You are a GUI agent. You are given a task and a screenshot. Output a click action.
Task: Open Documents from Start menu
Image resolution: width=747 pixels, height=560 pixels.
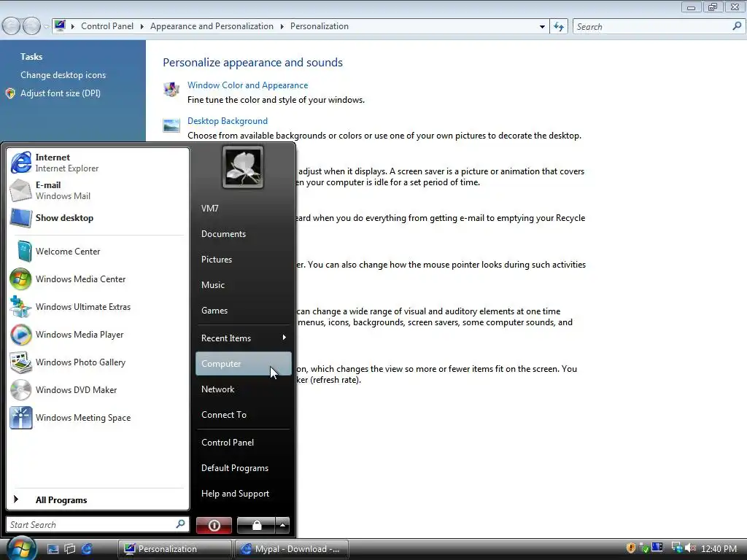(243, 234)
